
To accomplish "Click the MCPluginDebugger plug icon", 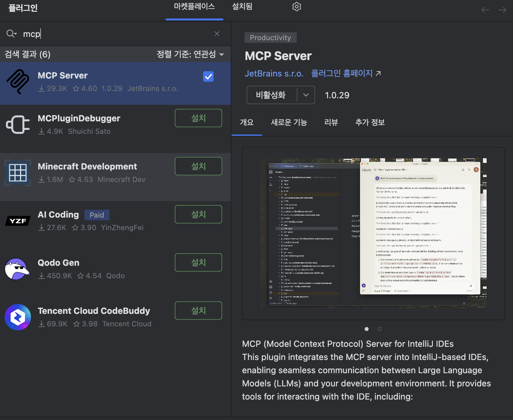I will 18,124.
